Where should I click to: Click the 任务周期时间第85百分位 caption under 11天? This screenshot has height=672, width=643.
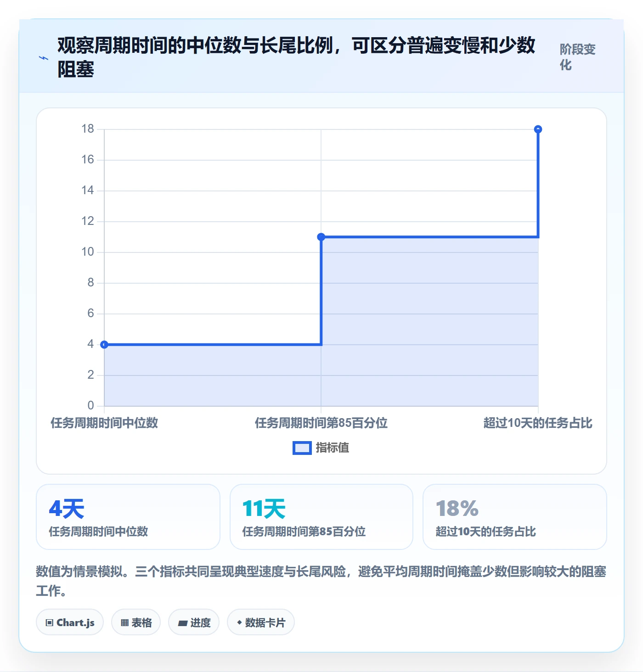click(304, 532)
